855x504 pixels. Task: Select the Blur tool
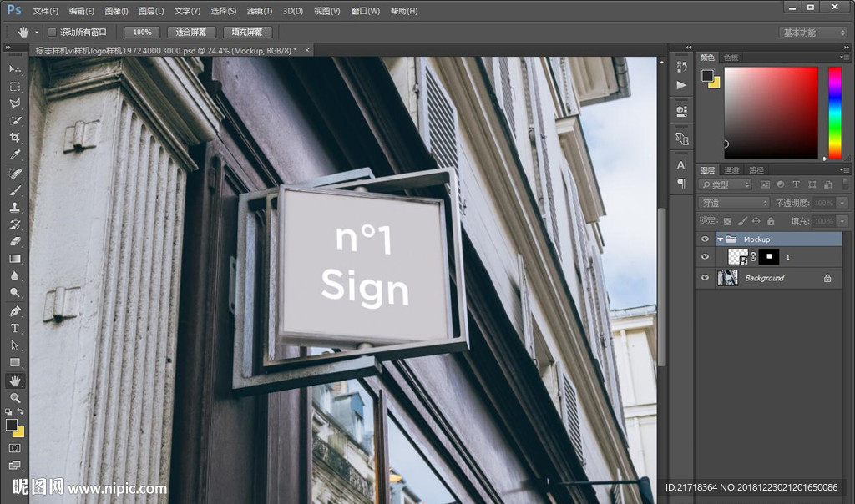point(15,275)
